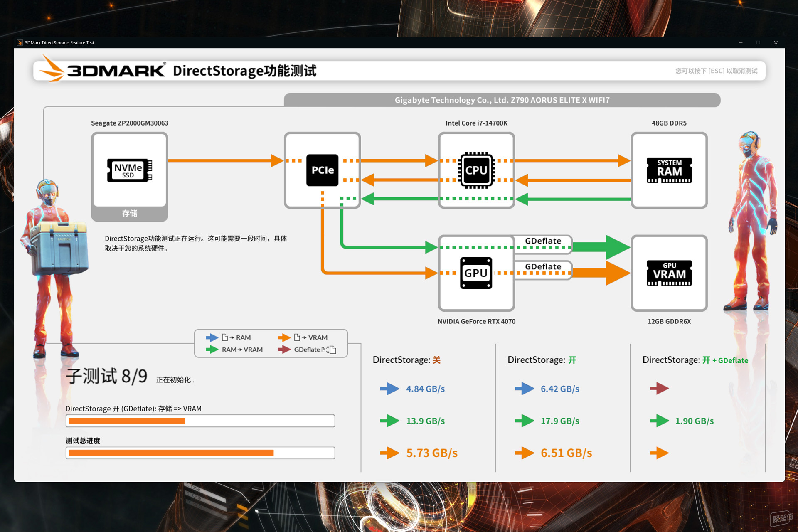Click the PCIe block icon
798x532 pixels.
(x=323, y=170)
